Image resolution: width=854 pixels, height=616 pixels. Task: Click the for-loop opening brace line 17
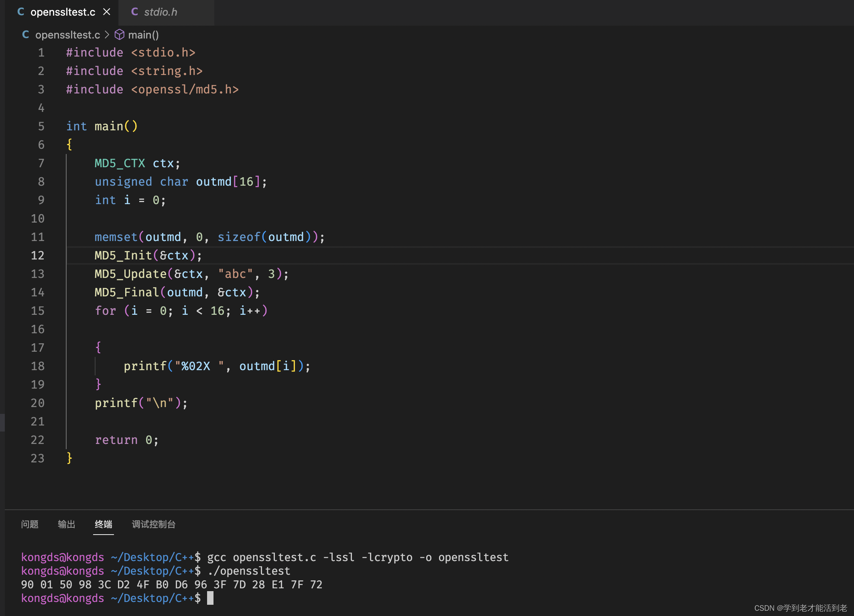point(98,347)
